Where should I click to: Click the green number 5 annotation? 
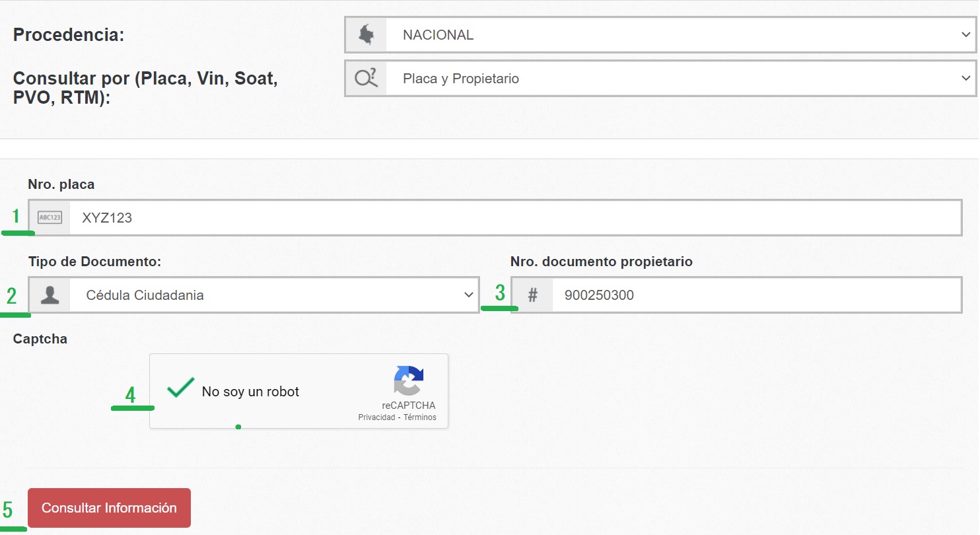8,511
